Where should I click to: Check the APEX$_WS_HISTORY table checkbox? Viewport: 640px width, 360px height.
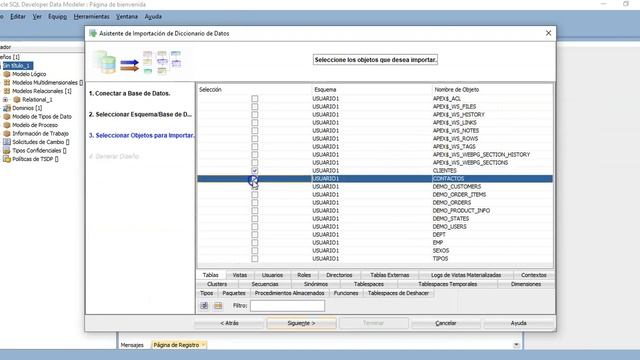point(255,115)
